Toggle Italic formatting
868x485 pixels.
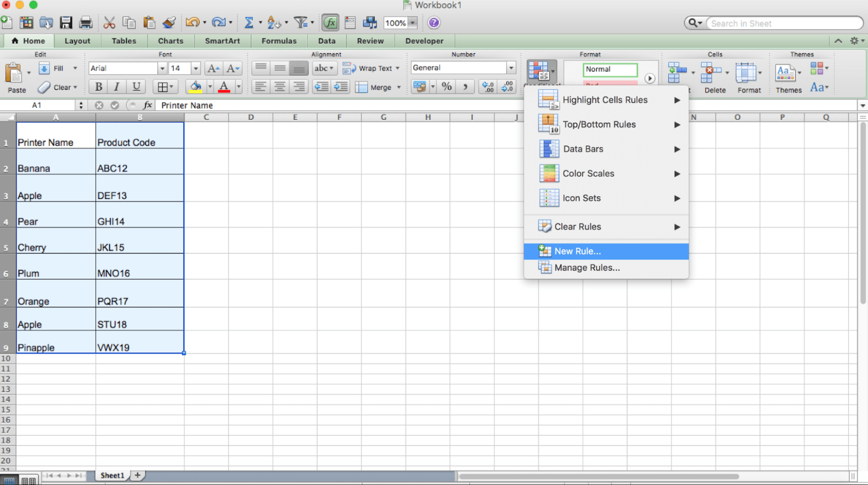point(117,87)
